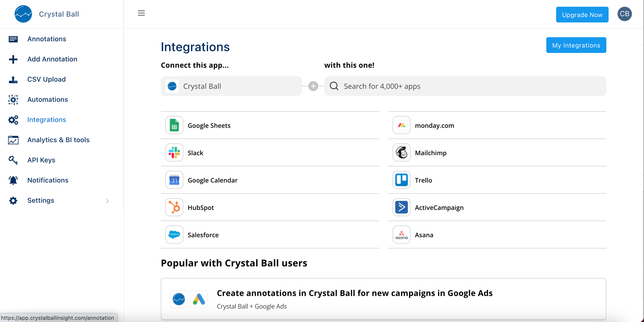Click the Notifications bell icon
This screenshot has width=644, height=322.
click(x=13, y=180)
